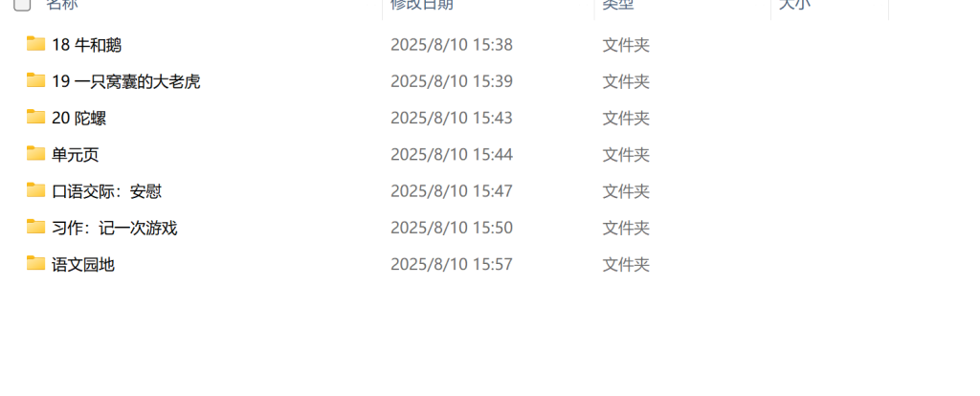Select the date 2025/8/10 15:50 entry
This screenshot has width=980, height=396.
click(452, 228)
